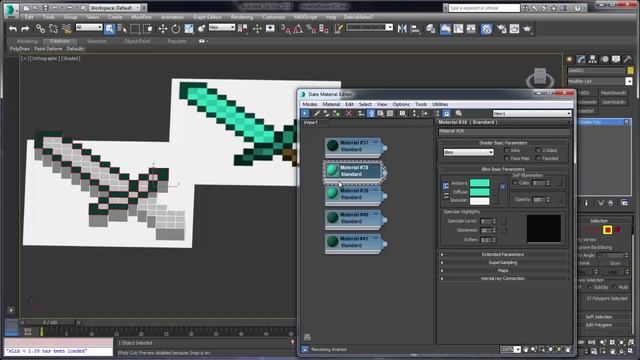Click the PolyDraw ribbon button
This screenshot has height=360, width=640.
click(x=20, y=49)
